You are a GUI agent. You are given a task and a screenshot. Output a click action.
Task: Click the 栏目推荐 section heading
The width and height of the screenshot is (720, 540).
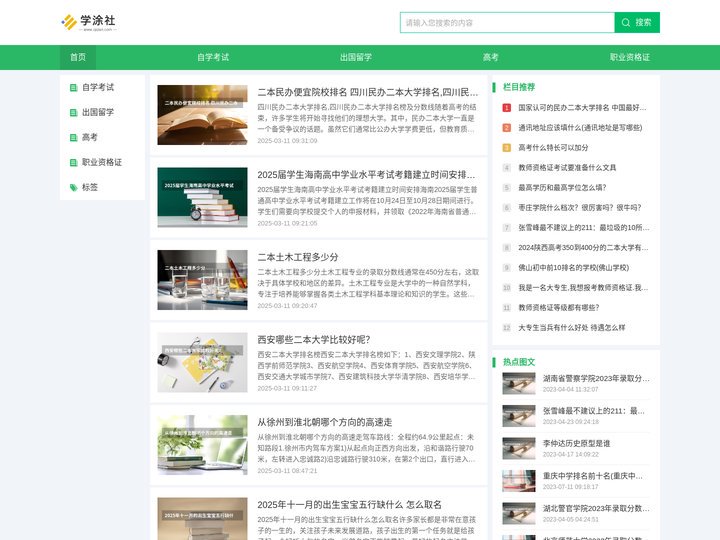pos(519,87)
